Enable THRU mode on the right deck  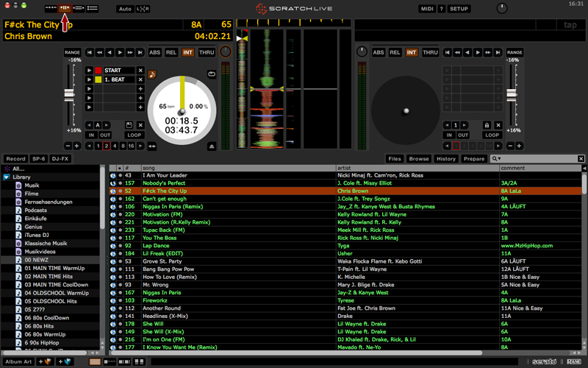point(430,53)
